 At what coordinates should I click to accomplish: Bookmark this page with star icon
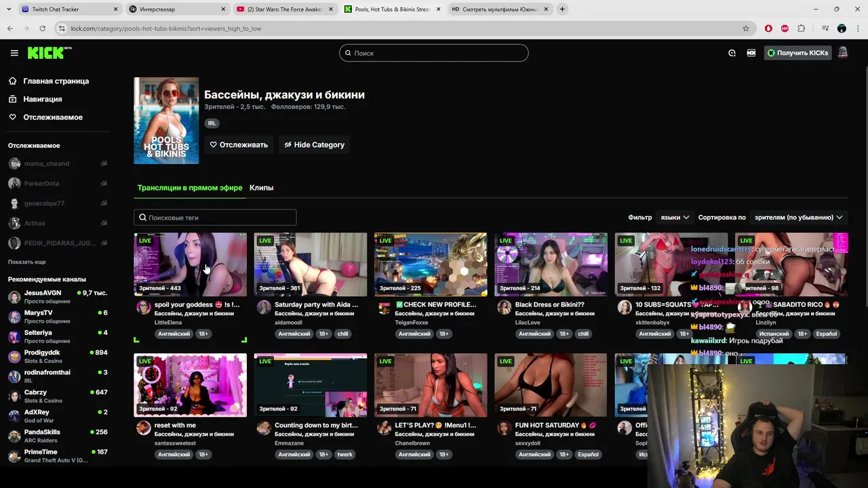[746, 28]
